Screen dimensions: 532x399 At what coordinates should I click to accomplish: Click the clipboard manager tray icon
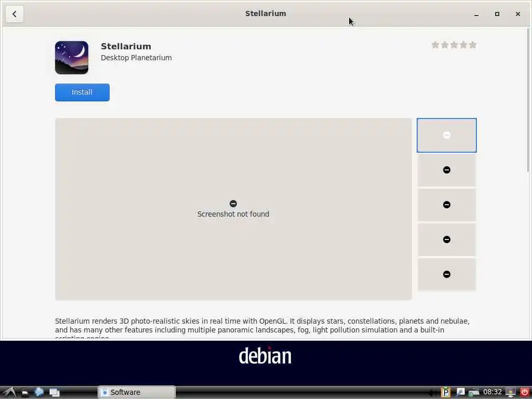(445, 392)
